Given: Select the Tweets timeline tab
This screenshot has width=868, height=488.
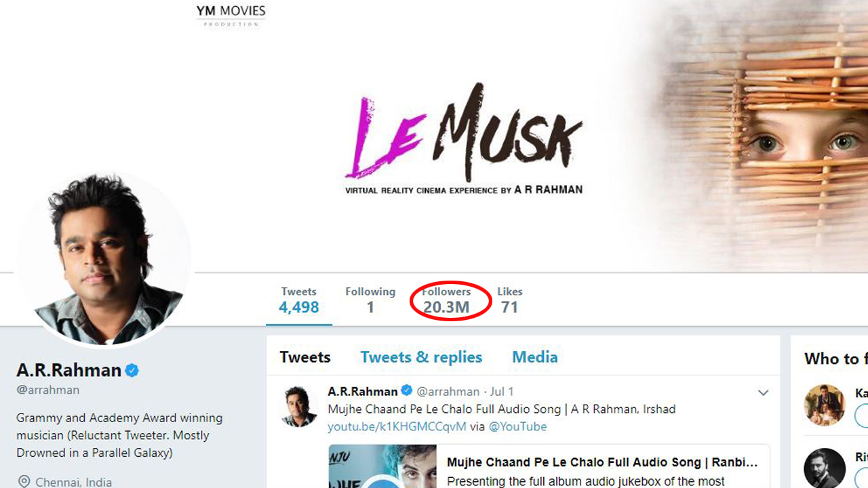Looking at the screenshot, I should point(305,357).
